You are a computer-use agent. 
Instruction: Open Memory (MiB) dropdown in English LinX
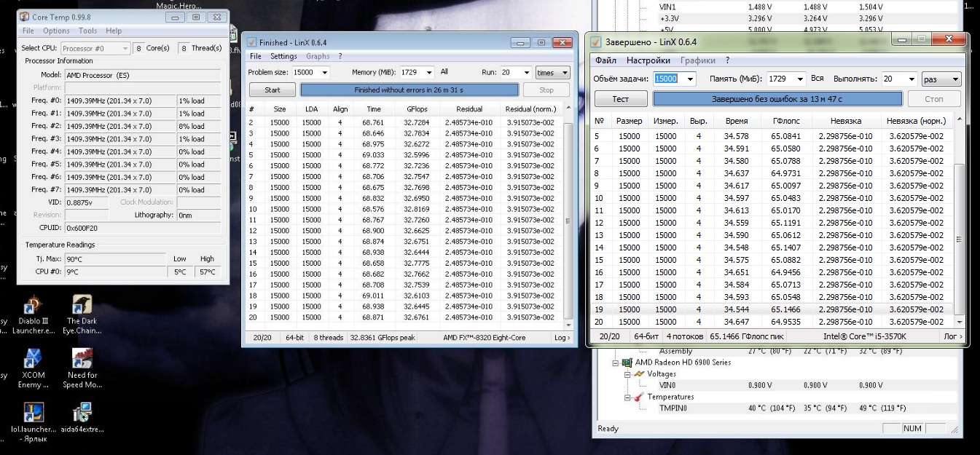point(428,73)
